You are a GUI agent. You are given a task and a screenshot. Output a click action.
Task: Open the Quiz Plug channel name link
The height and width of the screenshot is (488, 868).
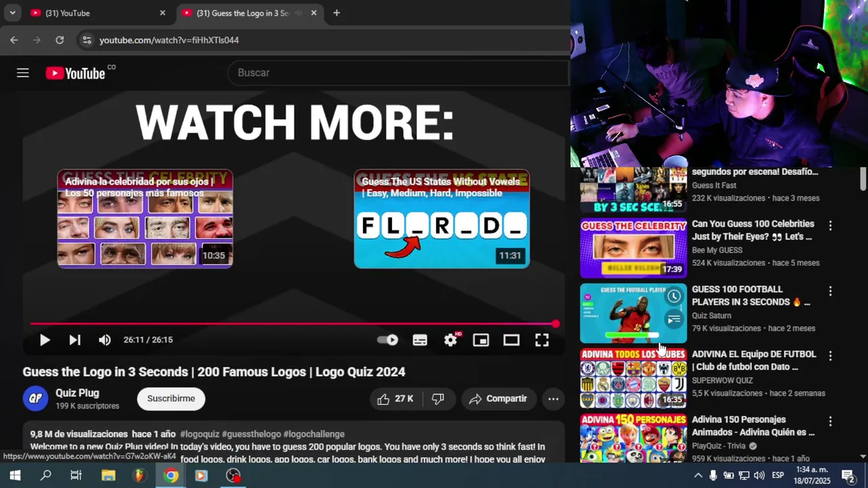point(77,393)
